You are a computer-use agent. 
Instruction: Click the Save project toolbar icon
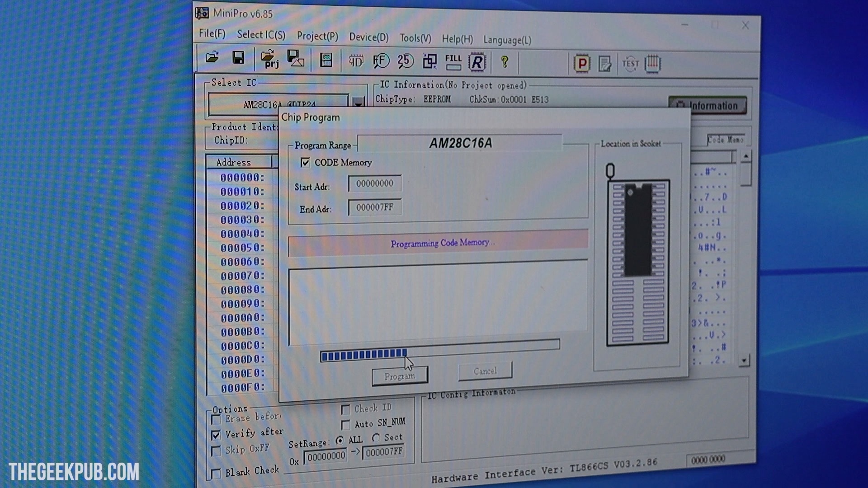point(296,59)
